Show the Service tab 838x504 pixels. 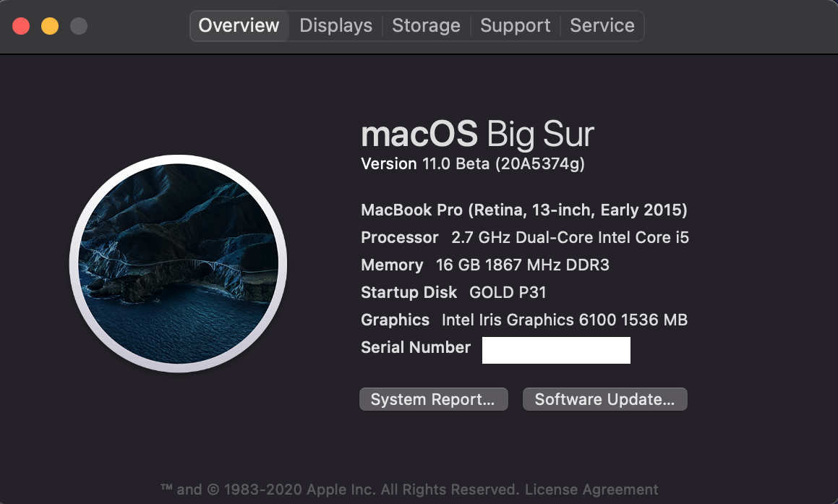[602, 25]
